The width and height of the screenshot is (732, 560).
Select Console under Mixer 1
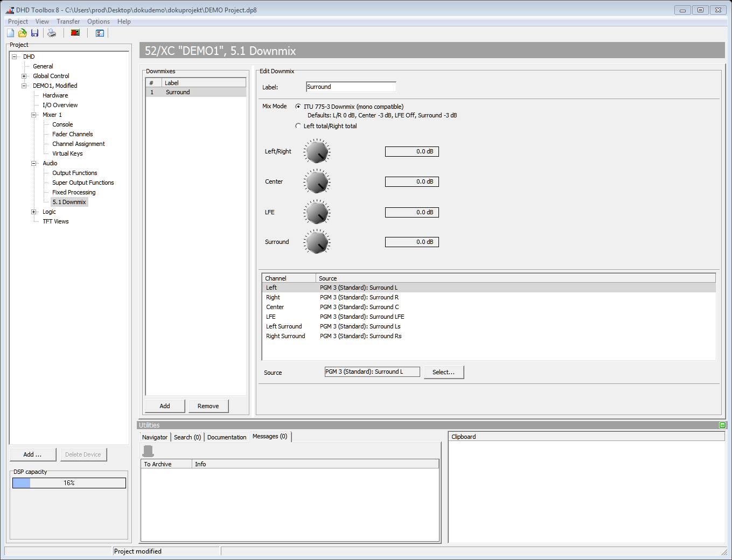tap(62, 124)
